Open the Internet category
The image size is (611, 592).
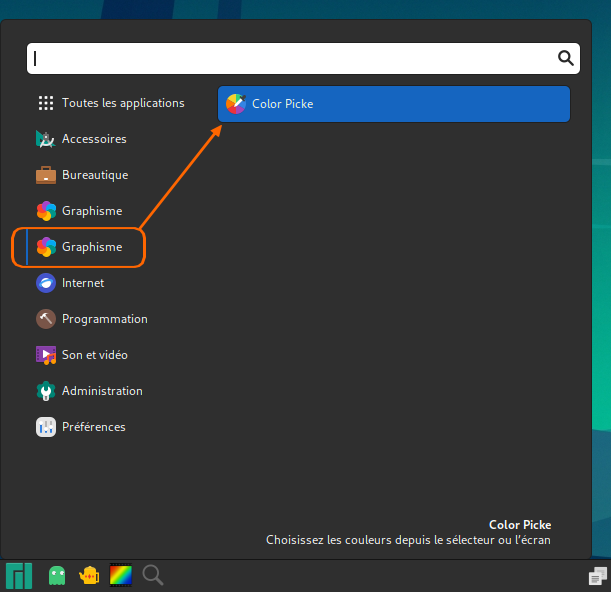82,283
